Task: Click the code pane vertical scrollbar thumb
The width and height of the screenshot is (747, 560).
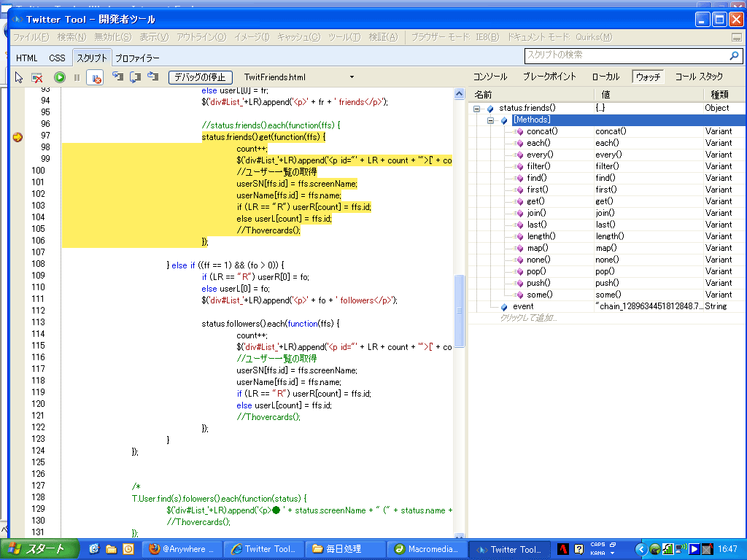Action: click(x=460, y=311)
